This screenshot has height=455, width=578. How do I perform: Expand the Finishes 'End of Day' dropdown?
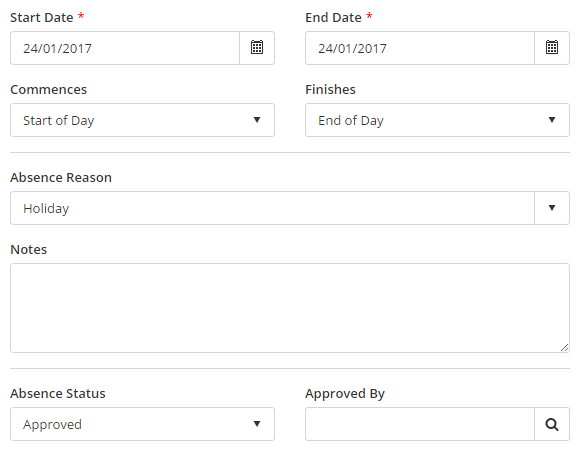pyautogui.click(x=437, y=120)
